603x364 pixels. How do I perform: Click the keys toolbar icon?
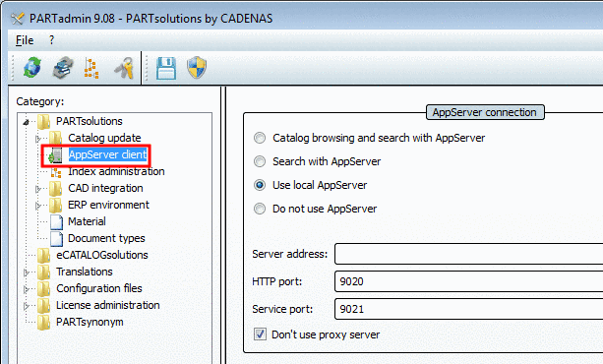pos(124,68)
